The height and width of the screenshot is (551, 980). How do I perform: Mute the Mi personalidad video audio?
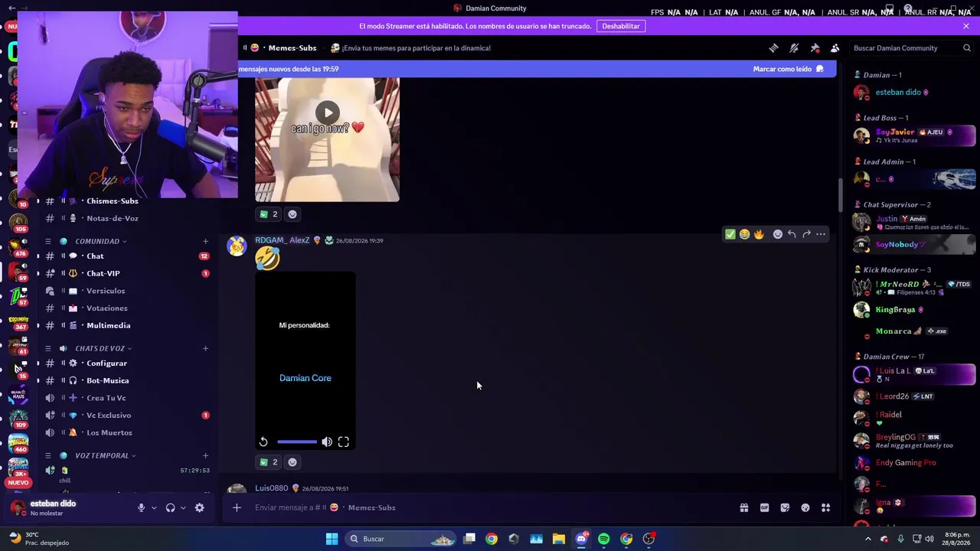click(x=327, y=442)
